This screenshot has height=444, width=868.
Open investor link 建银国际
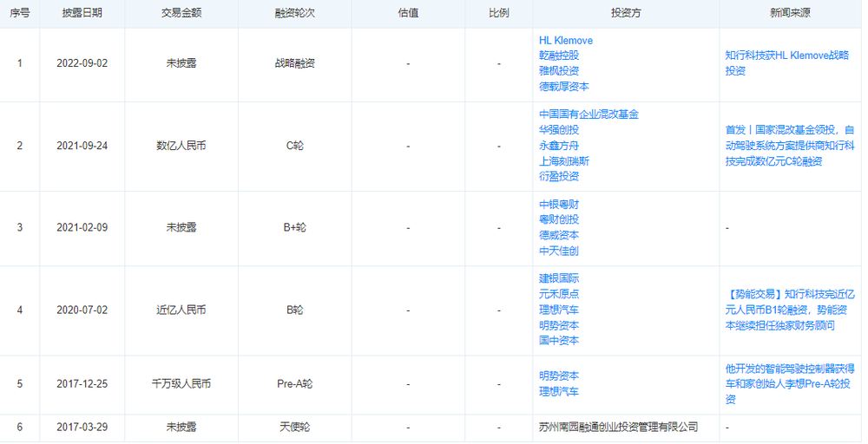coord(559,278)
